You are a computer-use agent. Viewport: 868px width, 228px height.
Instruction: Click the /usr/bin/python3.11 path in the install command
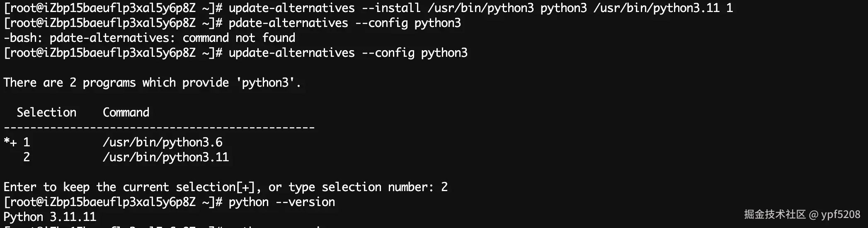656,8
